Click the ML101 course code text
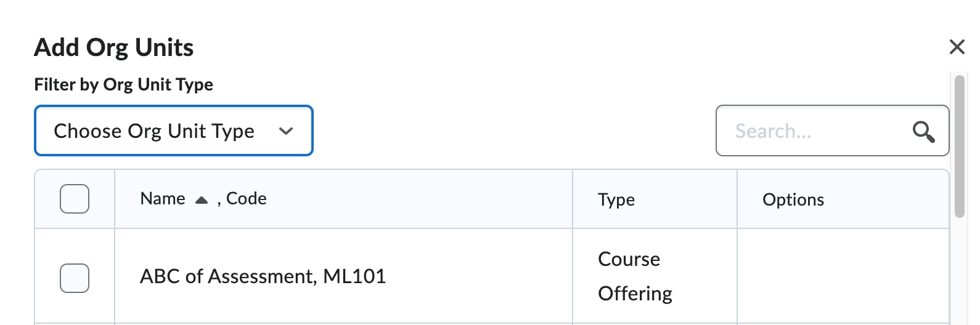This screenshot has height=325, width=980. tap(354, 276)
